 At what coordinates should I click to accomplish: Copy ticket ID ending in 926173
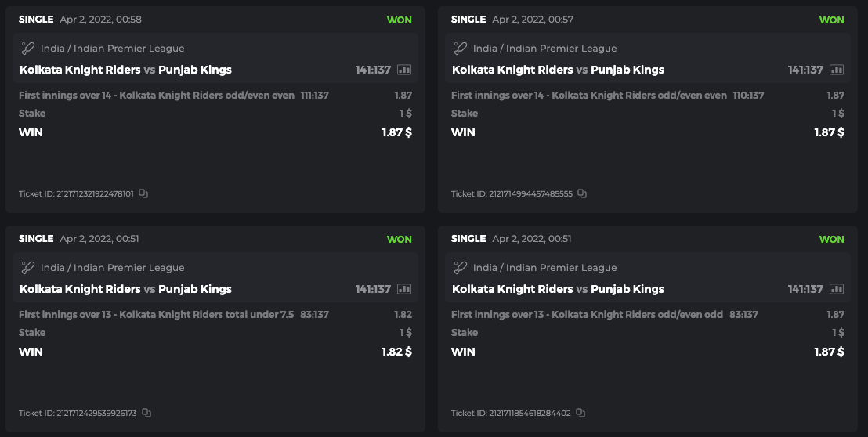point(146,413)
